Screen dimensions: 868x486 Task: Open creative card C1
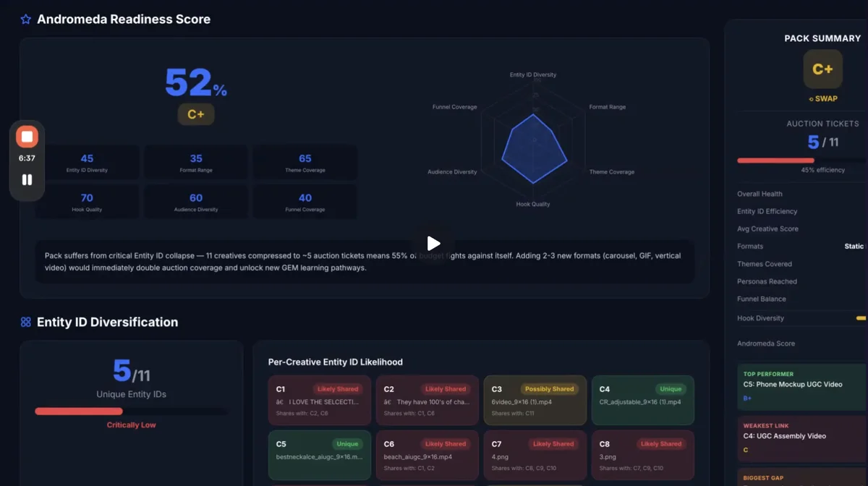(x=320, y=400)
